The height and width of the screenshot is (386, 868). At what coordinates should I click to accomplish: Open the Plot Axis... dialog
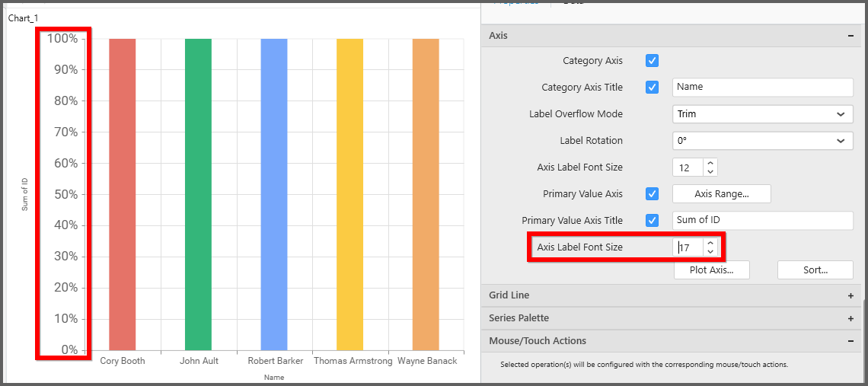711,270
